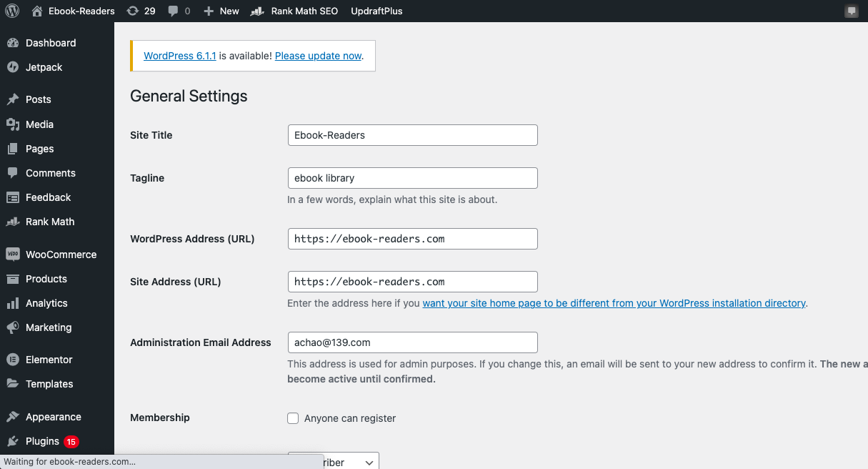This screenshot has width=868, height=469.
Task: Open the Plugins menu label
Action: tap(42, 441)
